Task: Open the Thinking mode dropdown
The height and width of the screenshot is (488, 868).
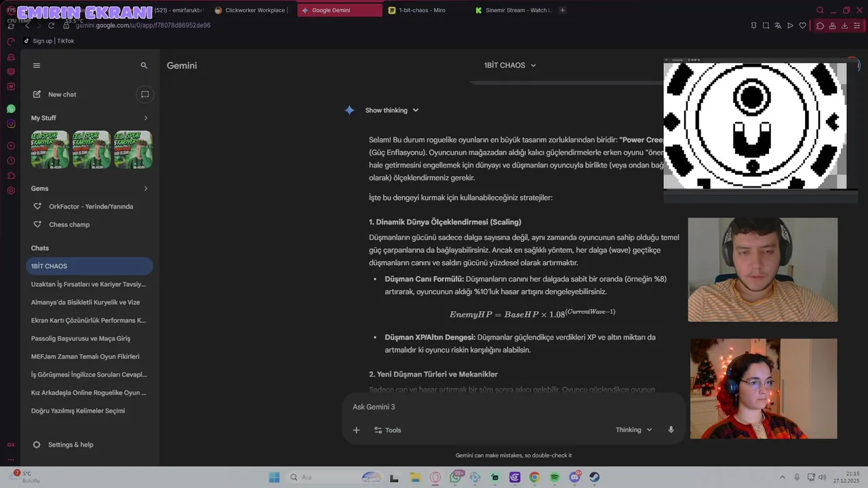Action: coord(633,430)
